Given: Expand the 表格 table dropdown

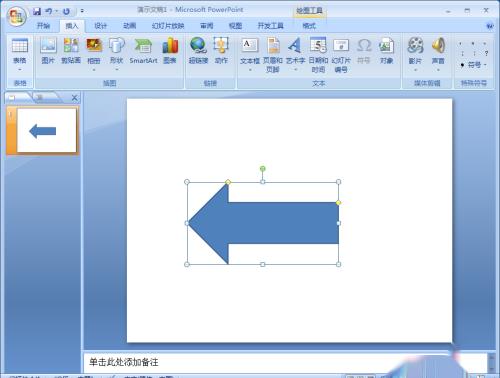Looking at the screenshot, I should click(20, 70).
